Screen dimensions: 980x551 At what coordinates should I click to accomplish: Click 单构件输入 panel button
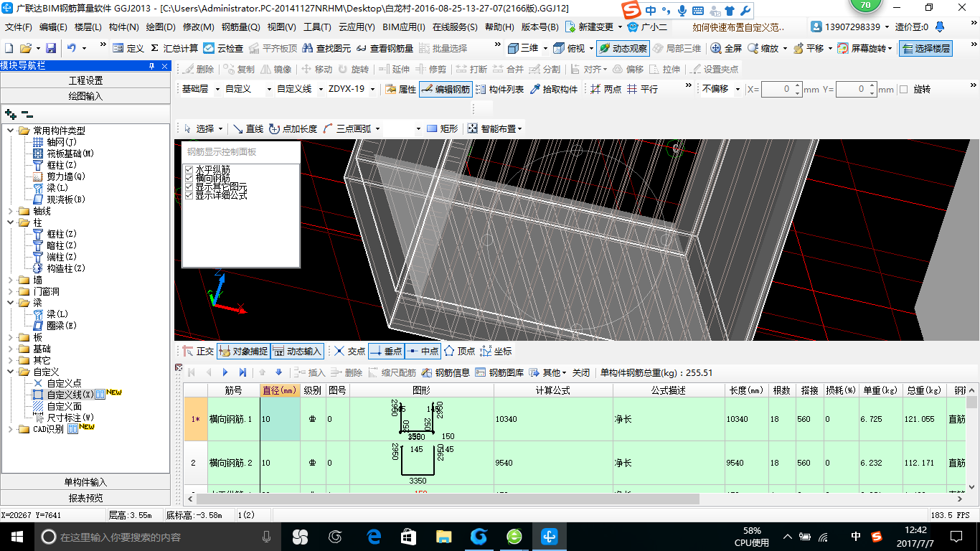[x=85, y=482]
